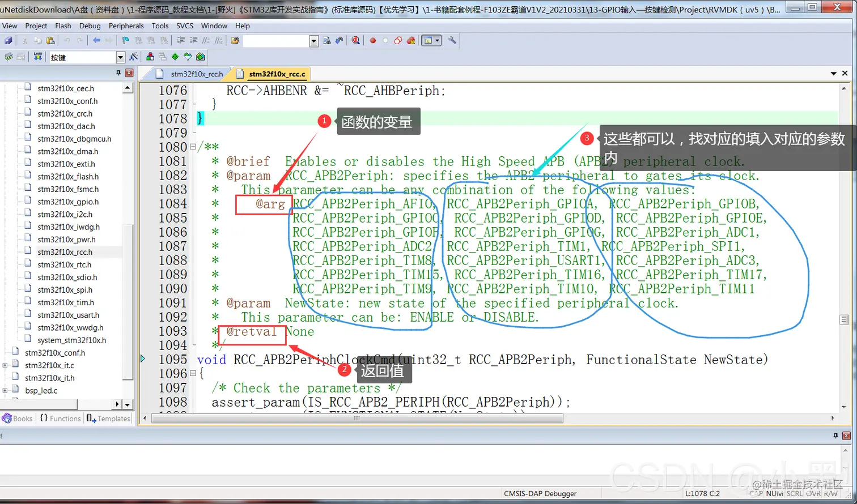
Task: Click the project tree scroll-up arrow
Action: (128, 88)
